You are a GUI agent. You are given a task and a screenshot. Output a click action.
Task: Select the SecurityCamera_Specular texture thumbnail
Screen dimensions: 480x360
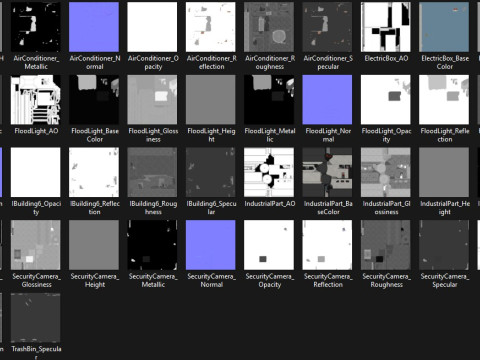[x=444, y=245]
